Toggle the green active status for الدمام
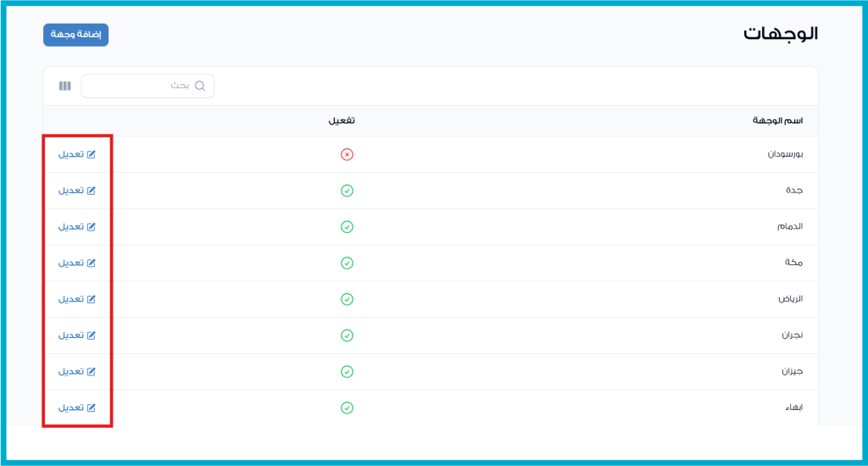The width and height of the screenshot is (868, 466). [x=347, y=227]
